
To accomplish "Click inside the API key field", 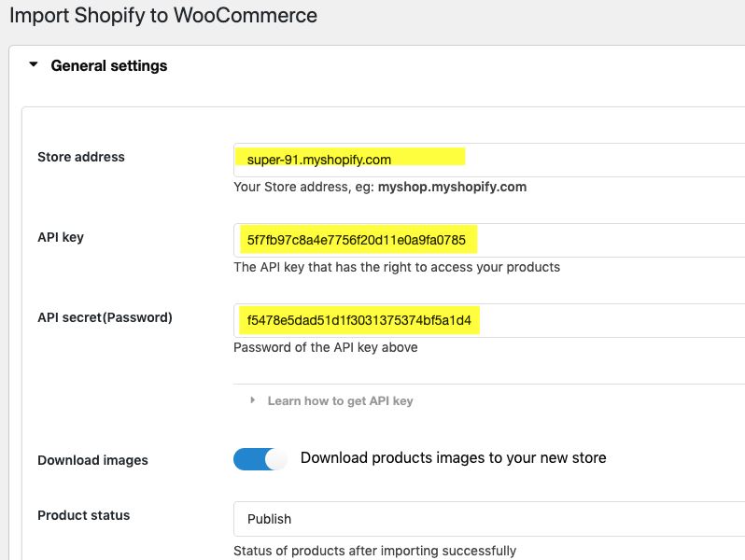I will pos(489,240).
